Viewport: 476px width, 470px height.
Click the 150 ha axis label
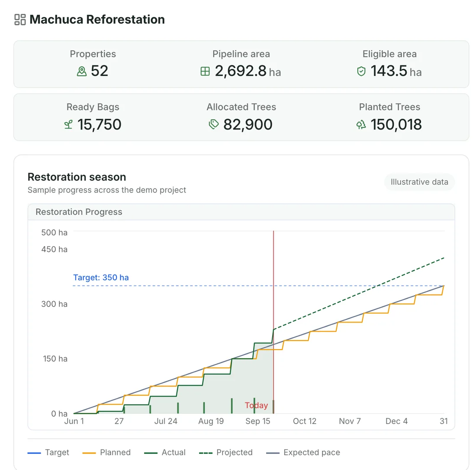(x=55, y=359)
